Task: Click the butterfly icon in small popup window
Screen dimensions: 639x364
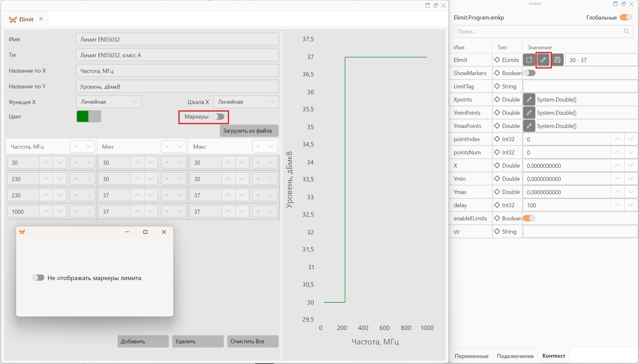Action: (22, 232)
